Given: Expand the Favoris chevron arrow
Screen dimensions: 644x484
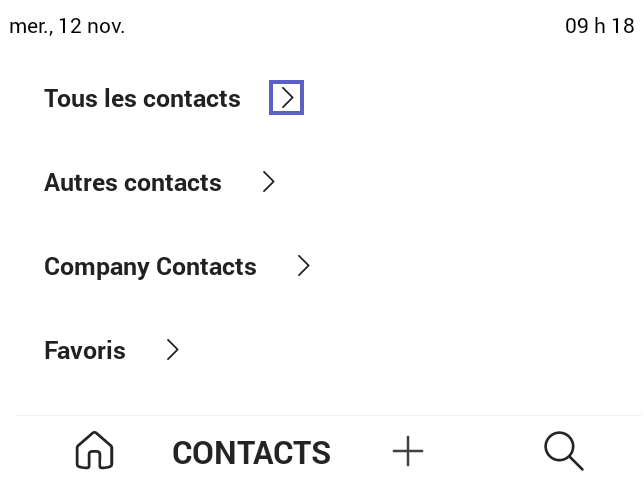Looking at the screenshot, I should 172,350.
